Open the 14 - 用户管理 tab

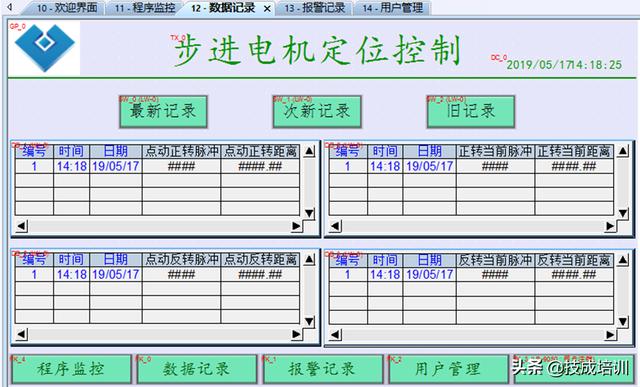(x=393, y=8)
